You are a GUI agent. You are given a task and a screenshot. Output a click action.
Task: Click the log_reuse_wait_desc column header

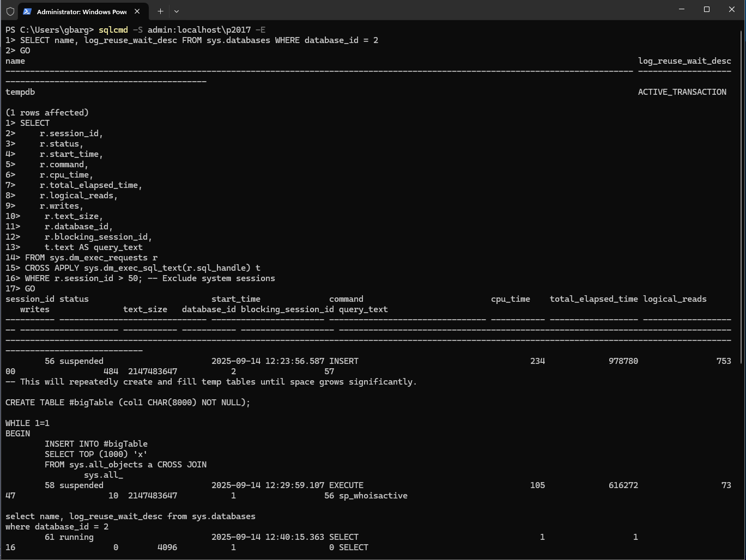[x=684, y=61]
